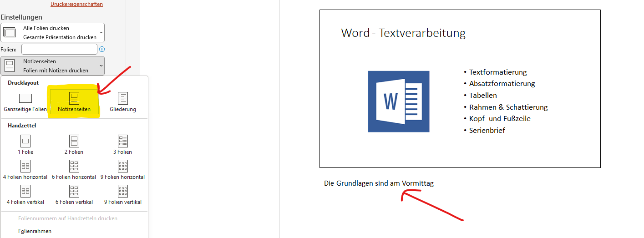Open the Alle Folien drucken dropdown
Screen dimensions: 644x238
[53, 33]
